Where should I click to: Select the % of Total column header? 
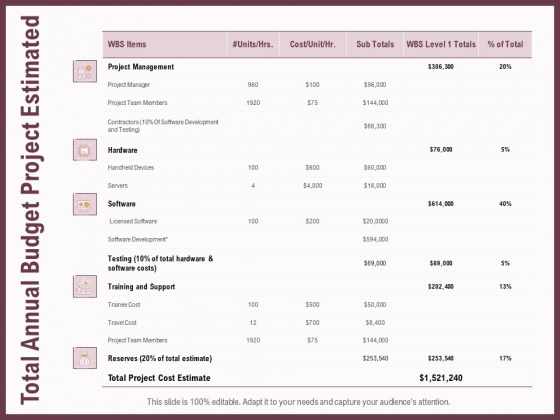tap(505, 44)
